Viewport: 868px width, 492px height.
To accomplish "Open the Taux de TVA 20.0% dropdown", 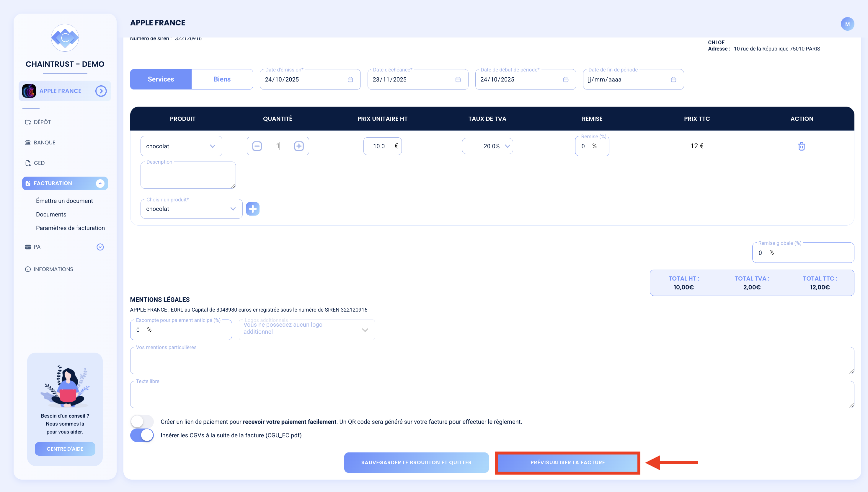I will click(487, 146).
